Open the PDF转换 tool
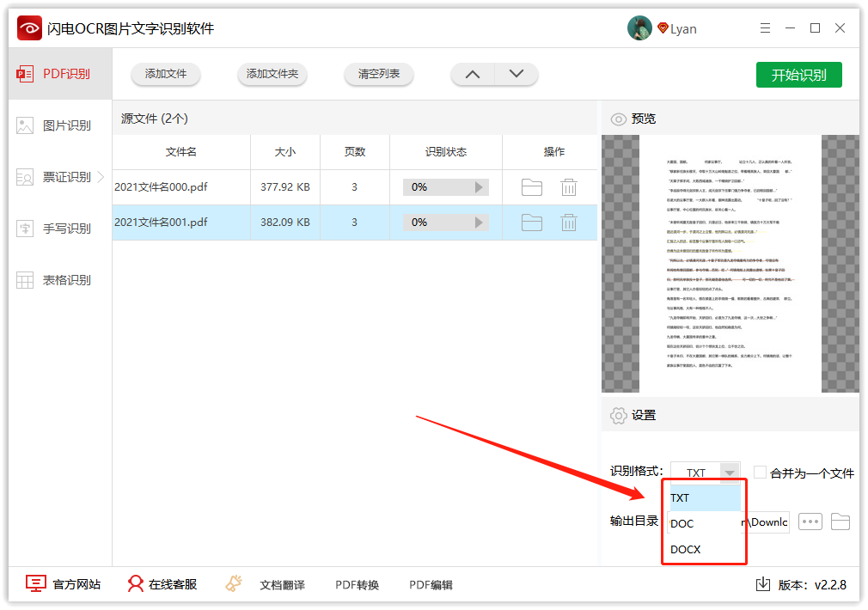 click(x=357, y=585)
